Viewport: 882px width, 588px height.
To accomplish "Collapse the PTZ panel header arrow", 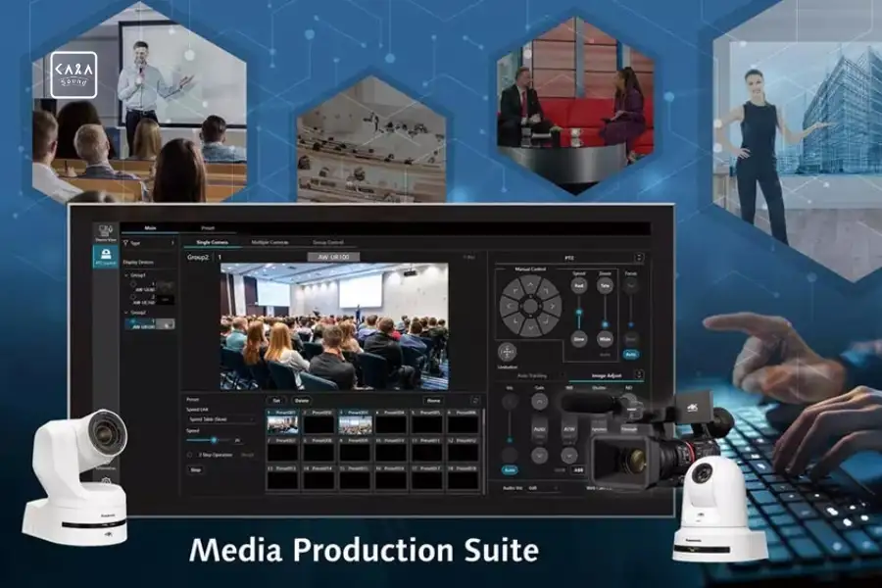I will point(639,258).
